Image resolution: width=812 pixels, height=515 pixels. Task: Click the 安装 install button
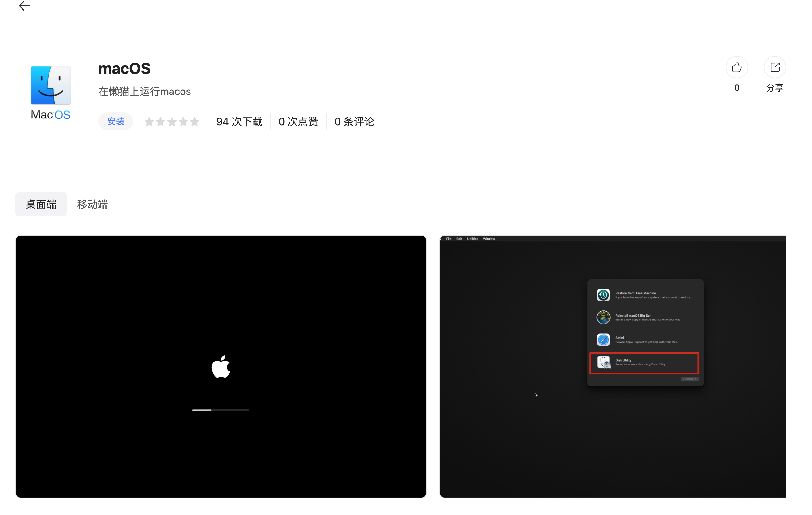click(115, 121)
